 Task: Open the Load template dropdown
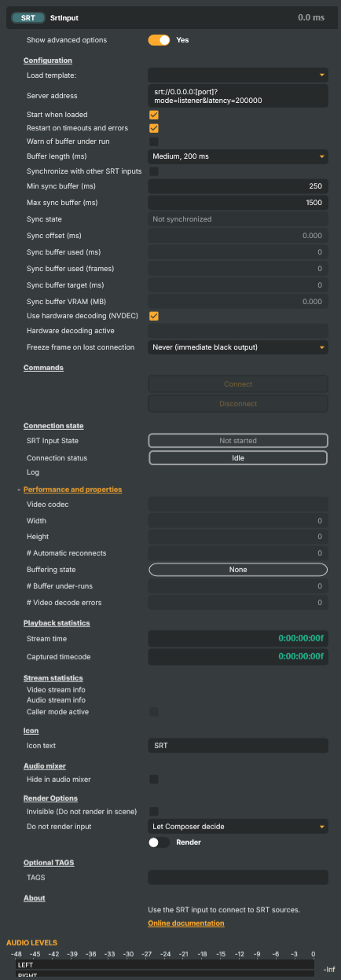coord(238,75)
